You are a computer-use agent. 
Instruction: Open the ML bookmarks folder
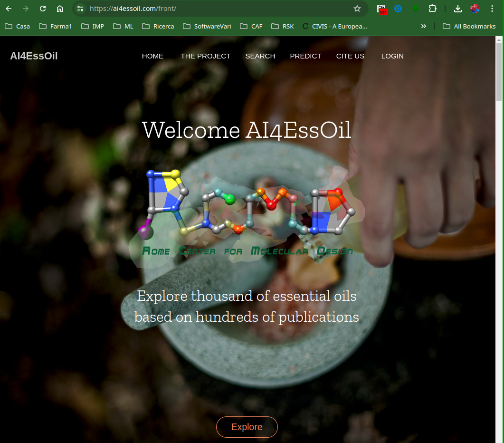[123, 27]
